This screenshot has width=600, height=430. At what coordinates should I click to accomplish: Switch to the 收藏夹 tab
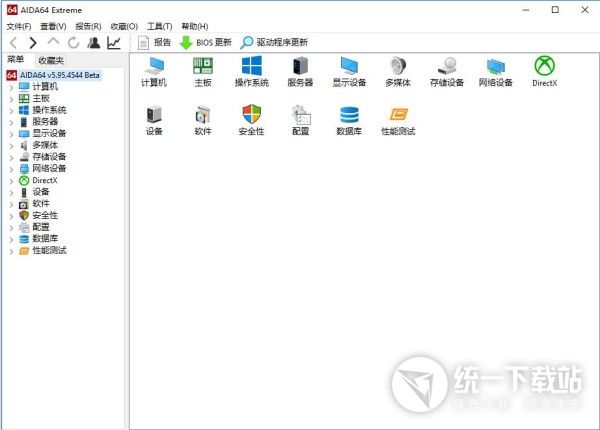coord(51,60)
